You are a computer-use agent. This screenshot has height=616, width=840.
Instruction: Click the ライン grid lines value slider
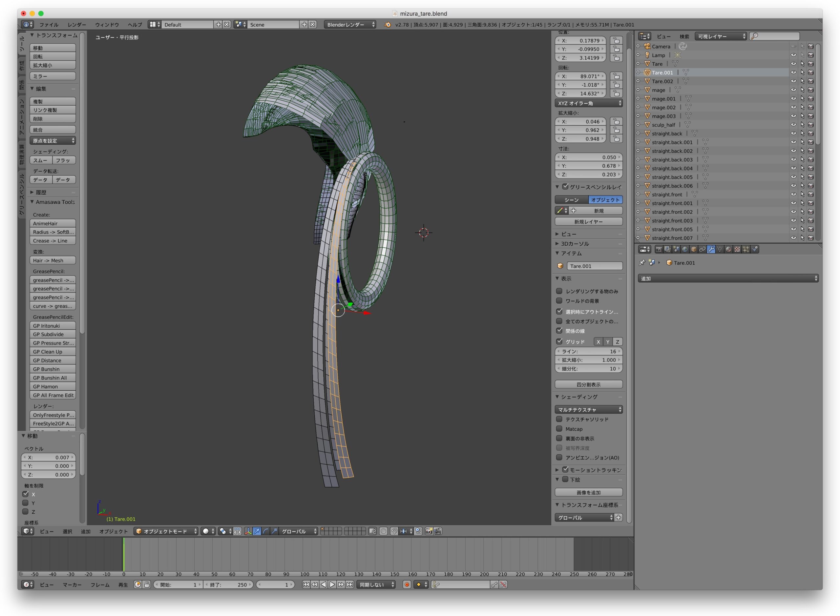pos(588,352)
